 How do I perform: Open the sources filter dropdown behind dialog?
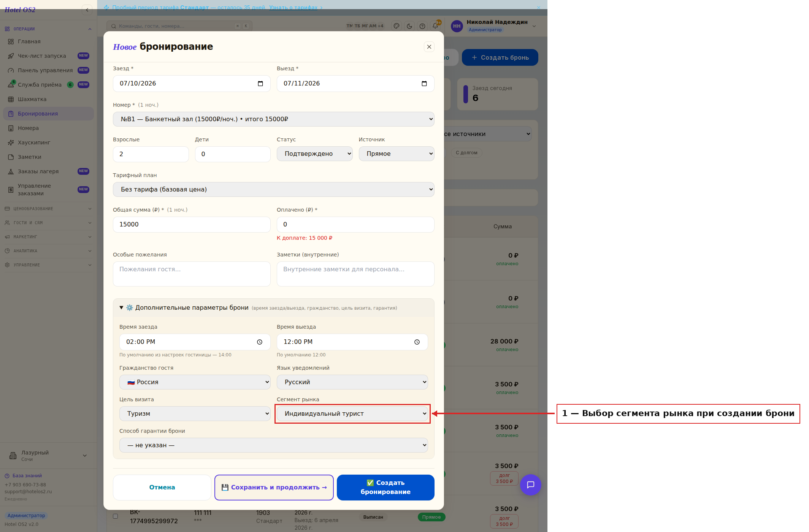pyautogui.click(x=487, y=134)
